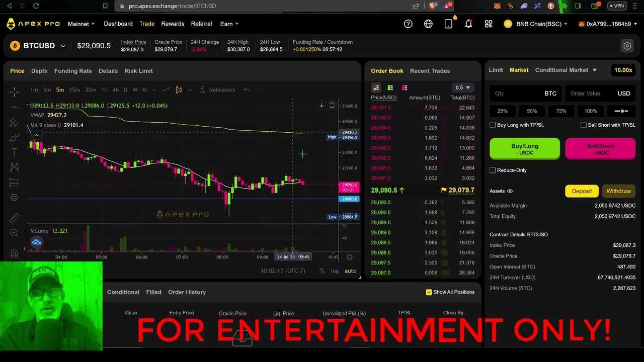
Task: Enable Sell Short with TP/SL
Action: (x=584, y=125)
